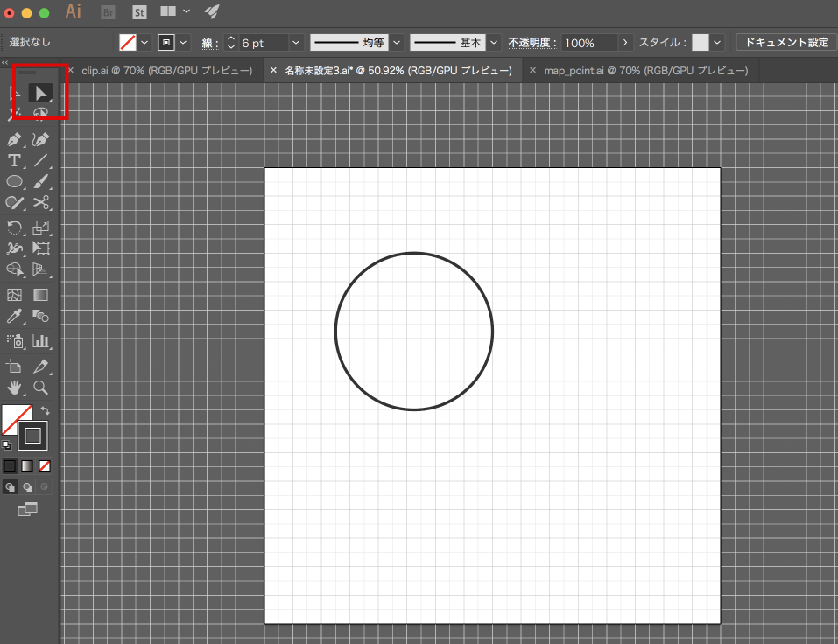Click the ドキュメント設定 button
Image resolution: width=838 pixels, height=644 pixels.
pyautogui.click(x=785, y=42)
